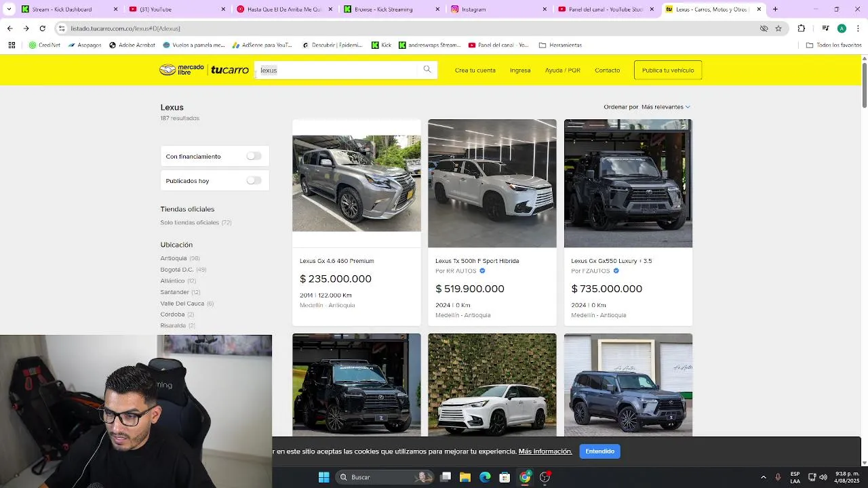Click the volume speaker tray icon

[x=823, y=477]
